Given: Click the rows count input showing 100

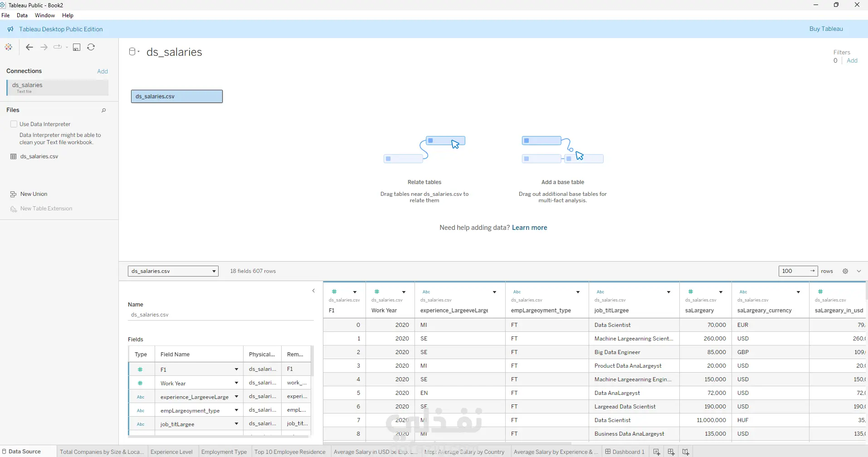Looking at the screenshot, I should [798, 271].
